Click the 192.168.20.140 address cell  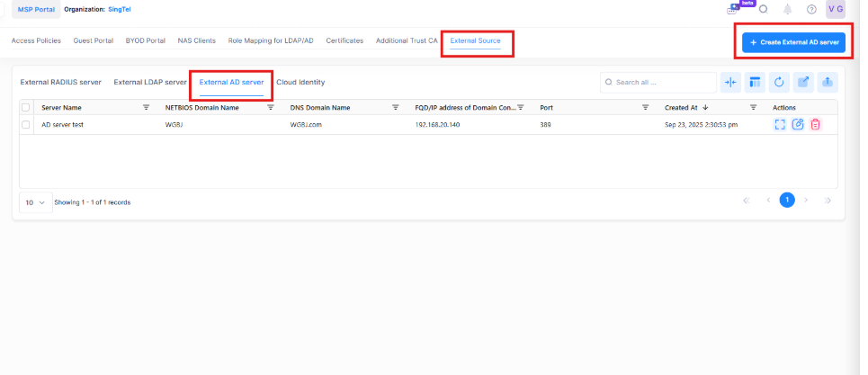(x=437, y=125)
